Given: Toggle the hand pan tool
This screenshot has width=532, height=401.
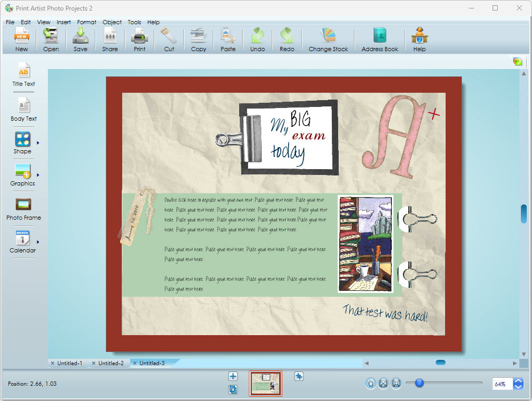Looking at the screenshot, I should pos(370,384).
